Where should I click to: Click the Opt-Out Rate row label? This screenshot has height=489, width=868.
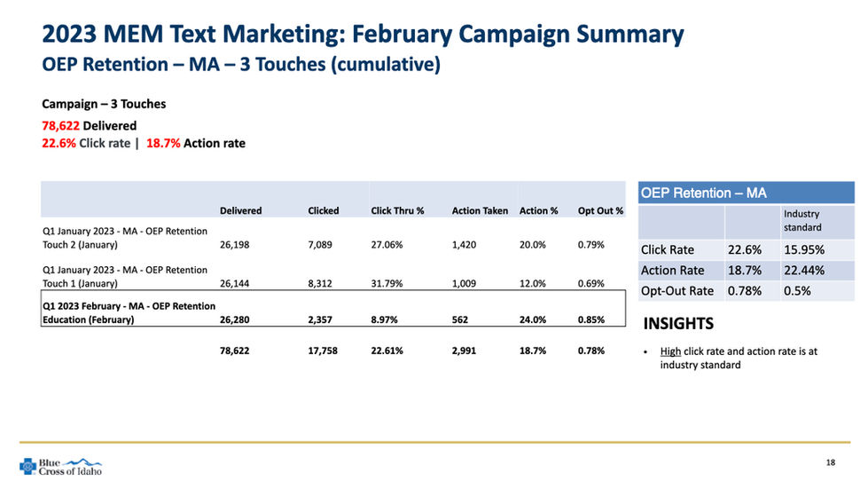click(677, 291)
